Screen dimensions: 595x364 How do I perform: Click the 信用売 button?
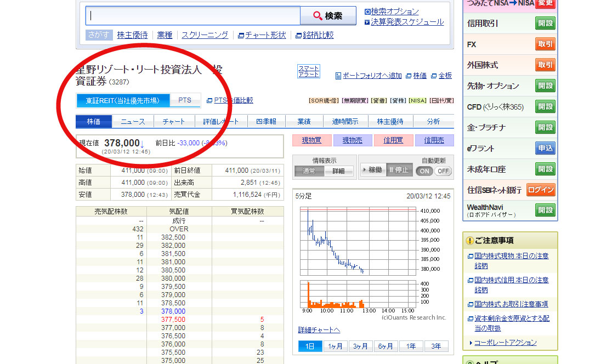[434, 140]
